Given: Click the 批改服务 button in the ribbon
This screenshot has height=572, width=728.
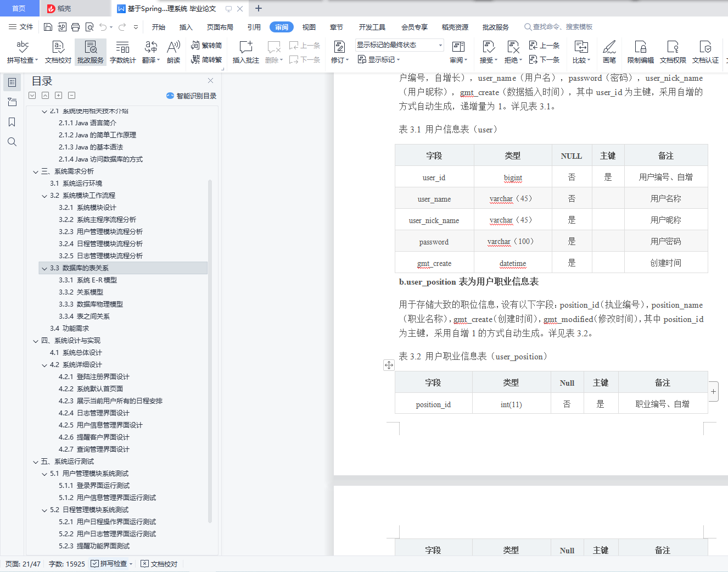Looking at the screenshot, I should 91,52.
